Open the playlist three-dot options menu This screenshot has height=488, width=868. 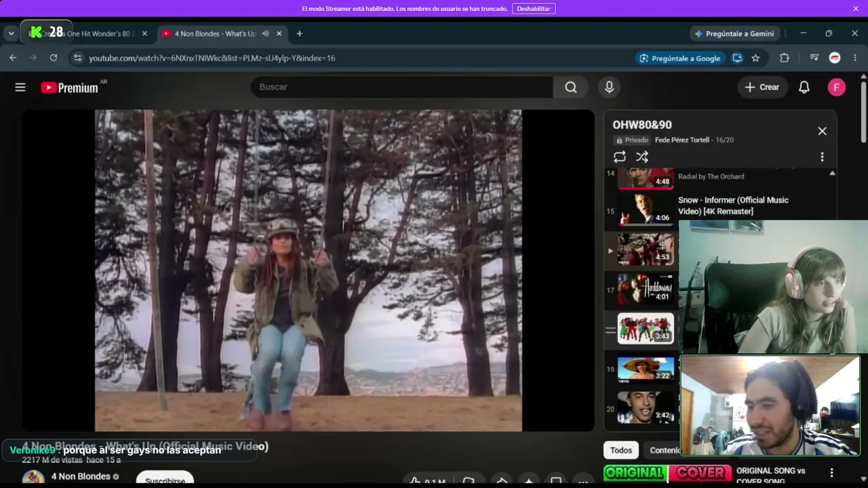pos(822,157)
